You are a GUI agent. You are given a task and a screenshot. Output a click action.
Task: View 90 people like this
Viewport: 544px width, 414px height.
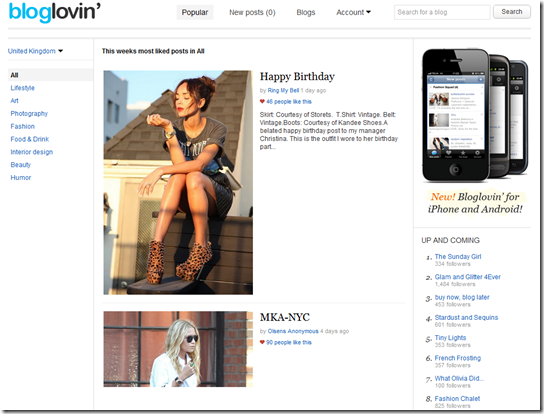(289, 343)
